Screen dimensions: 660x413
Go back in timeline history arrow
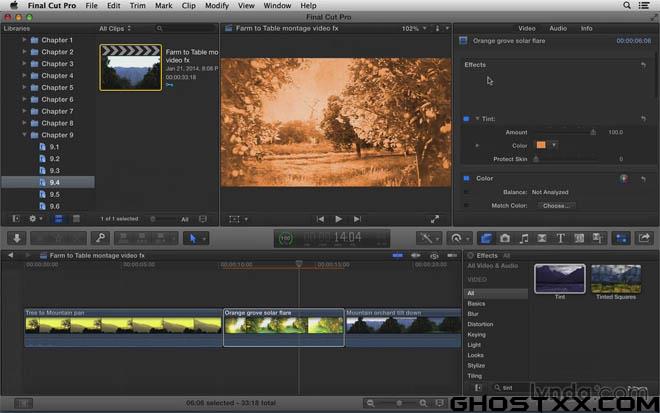point(11,256)
